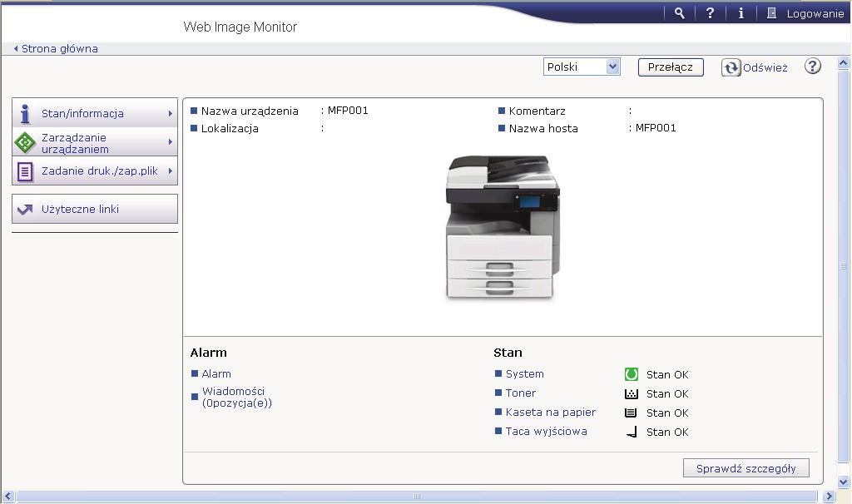Click the Odśwież refresh icon

coord(731,67)
